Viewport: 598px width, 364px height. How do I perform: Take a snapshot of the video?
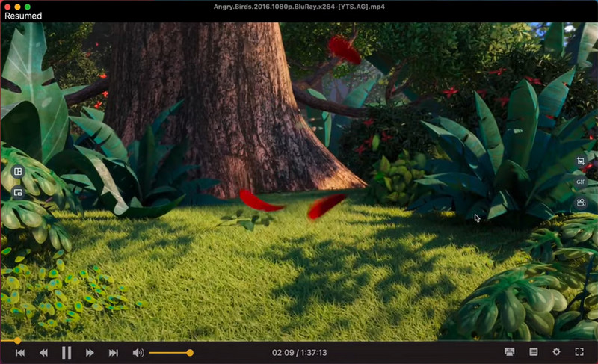(581, 161)
